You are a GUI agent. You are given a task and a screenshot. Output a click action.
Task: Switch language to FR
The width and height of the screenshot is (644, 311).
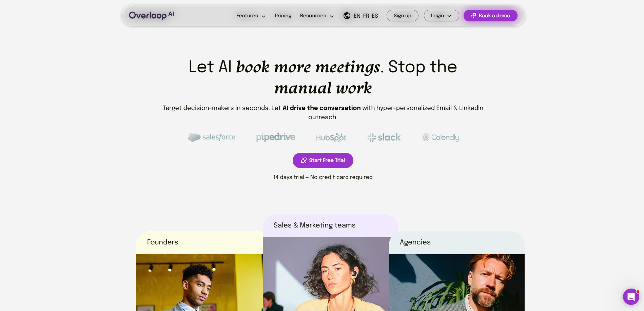pos(366,16)
